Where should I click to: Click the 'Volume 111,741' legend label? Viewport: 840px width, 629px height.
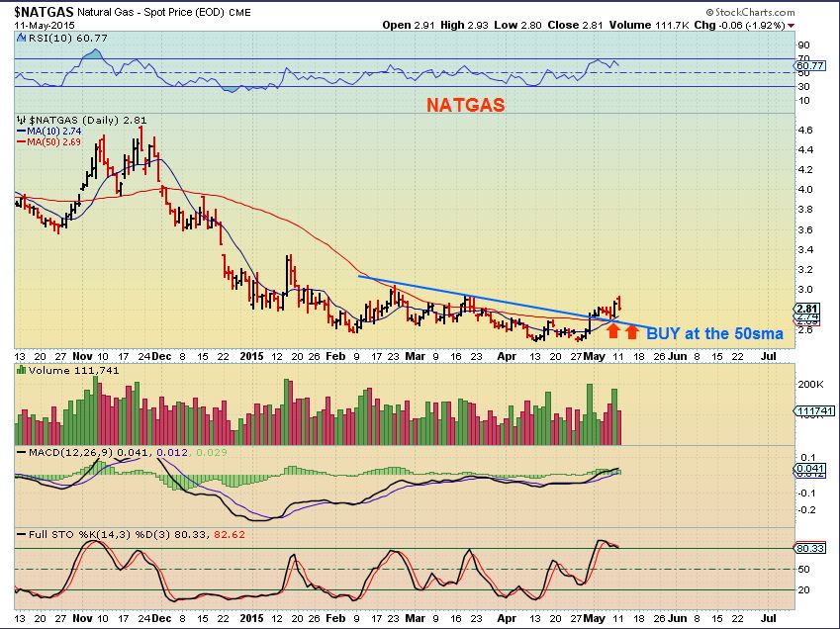(x=73, y=371)
